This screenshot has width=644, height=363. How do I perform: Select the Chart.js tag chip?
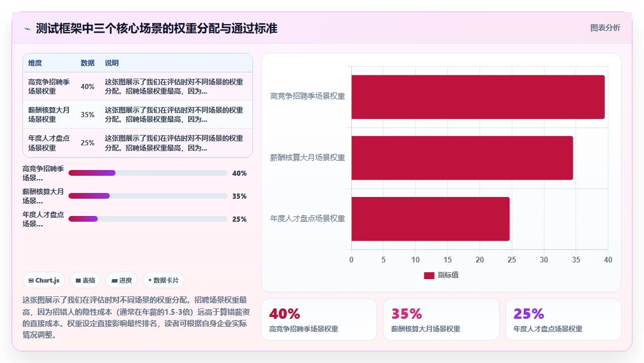tap(44, 280)
